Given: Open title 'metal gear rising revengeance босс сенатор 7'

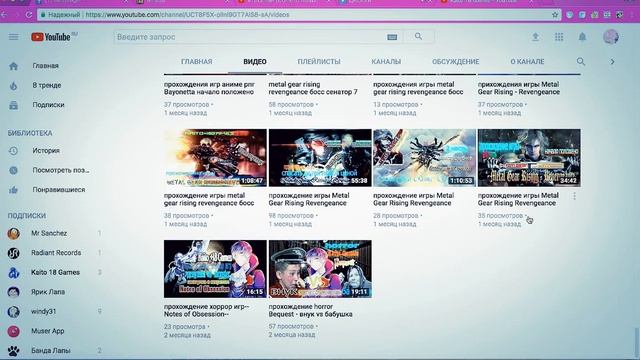Looking at the screenshot, I should [x=313, y=89].
